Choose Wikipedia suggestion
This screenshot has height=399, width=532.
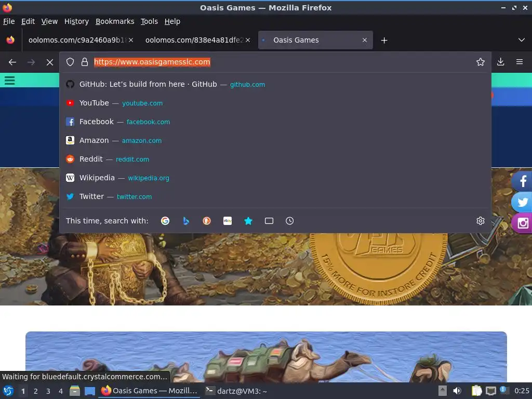(275, 178)
